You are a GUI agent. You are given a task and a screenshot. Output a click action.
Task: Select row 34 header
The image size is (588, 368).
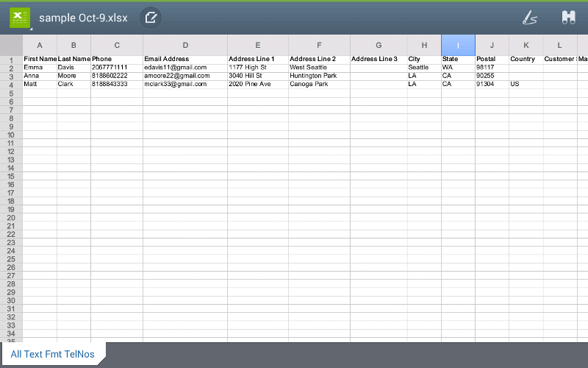tap(11, 333)
